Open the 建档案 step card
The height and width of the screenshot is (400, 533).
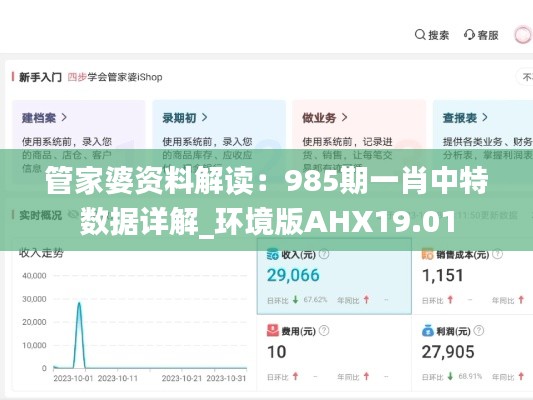point(79,141)
